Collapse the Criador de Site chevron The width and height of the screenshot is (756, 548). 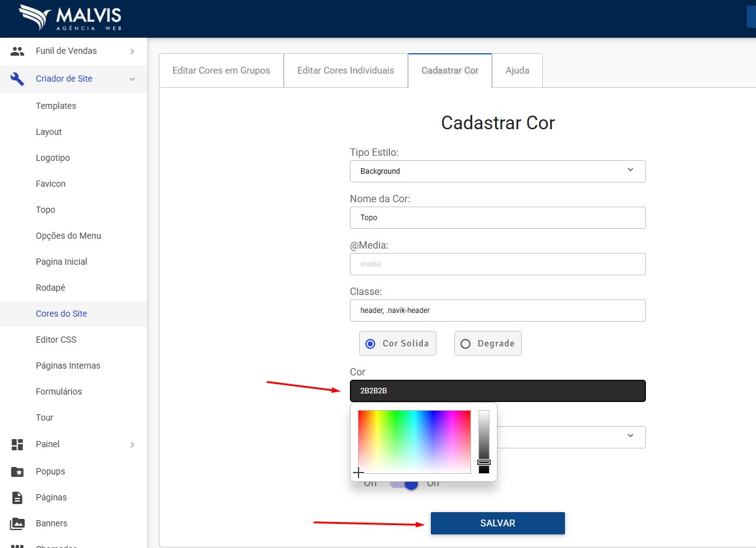[132, 79]
